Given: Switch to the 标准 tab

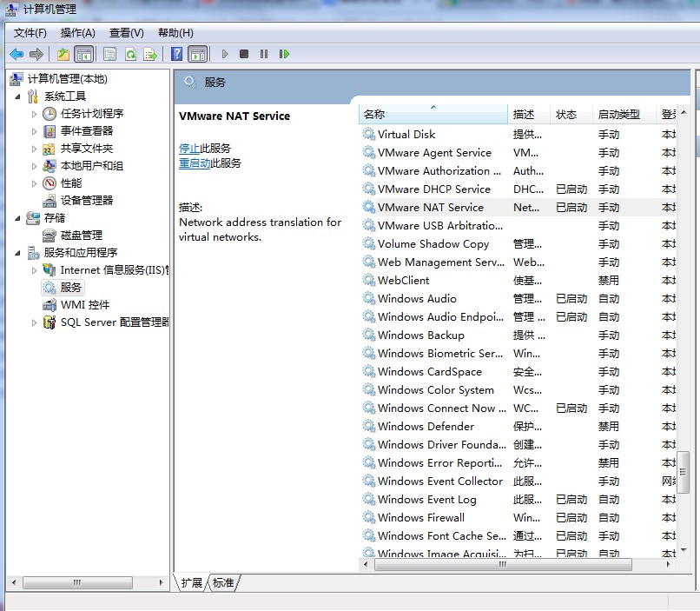Looking at the screenshot, I should 223,582.
